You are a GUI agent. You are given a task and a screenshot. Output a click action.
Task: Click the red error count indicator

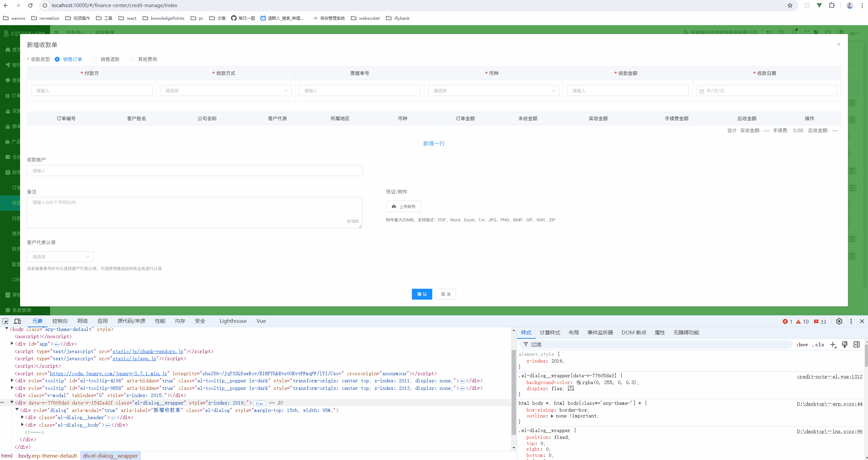click(x=787, y=322)
